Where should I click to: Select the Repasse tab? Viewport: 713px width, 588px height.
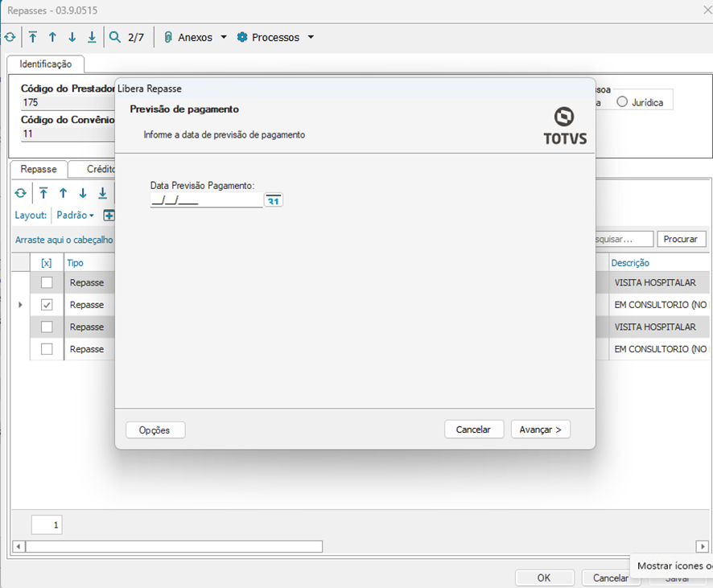pyautogui.click(x=39, y=169)
